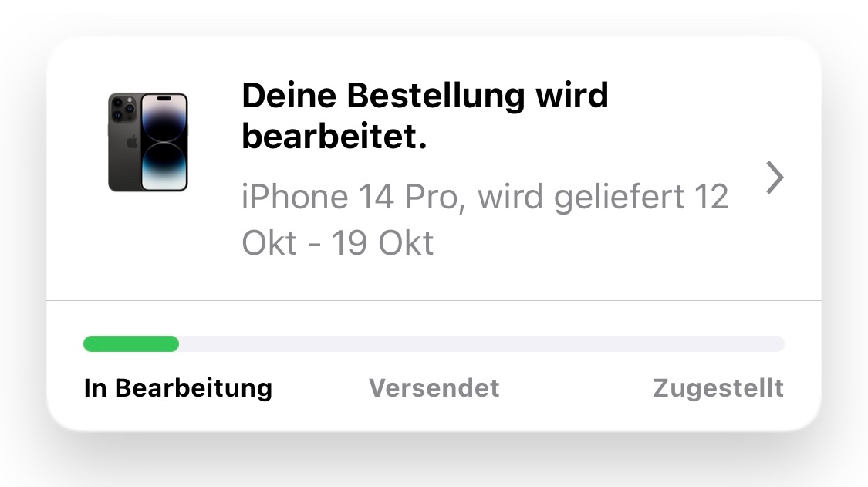Select the "In Bearbeitung" status step

coord(177,387)
